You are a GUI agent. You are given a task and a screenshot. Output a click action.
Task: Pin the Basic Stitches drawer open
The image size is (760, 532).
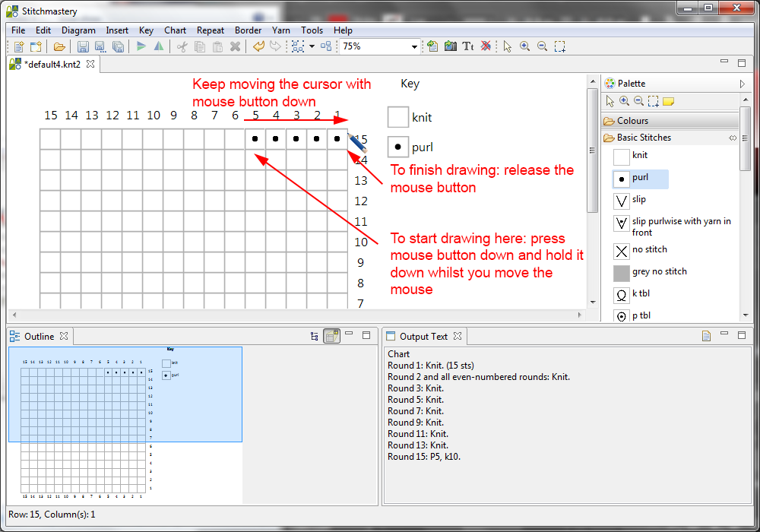732,138
